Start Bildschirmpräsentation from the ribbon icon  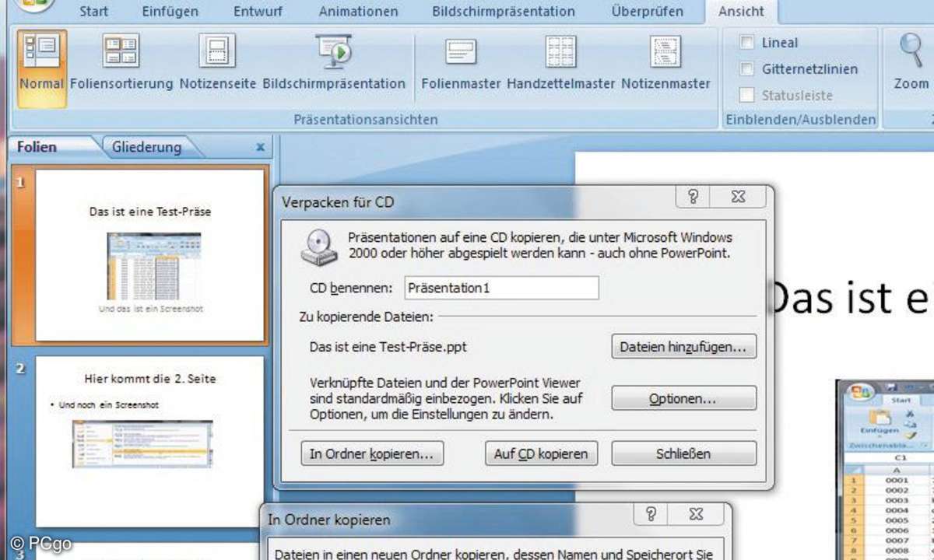[x=334, y=51]
